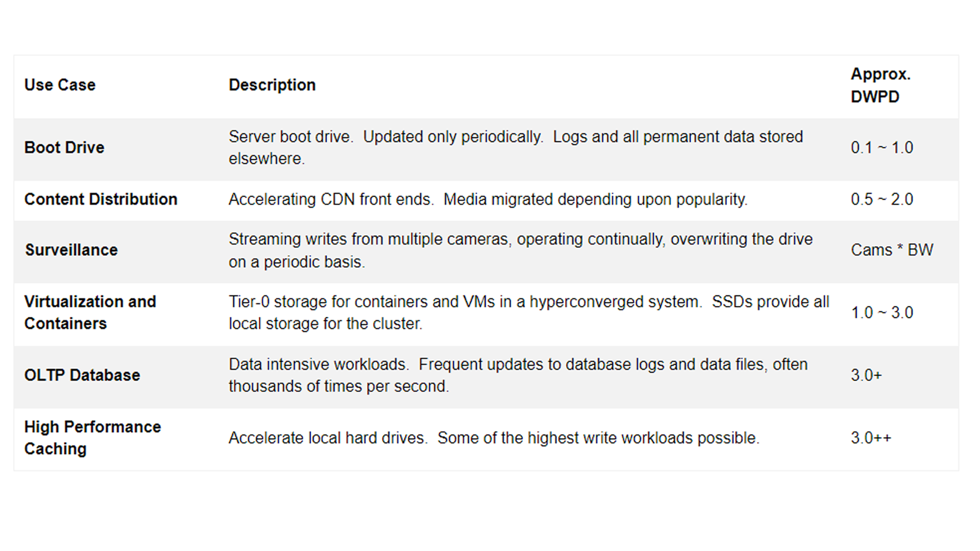
Task: Click the Accelerating CDN front ends description
Action: (487, 199)
